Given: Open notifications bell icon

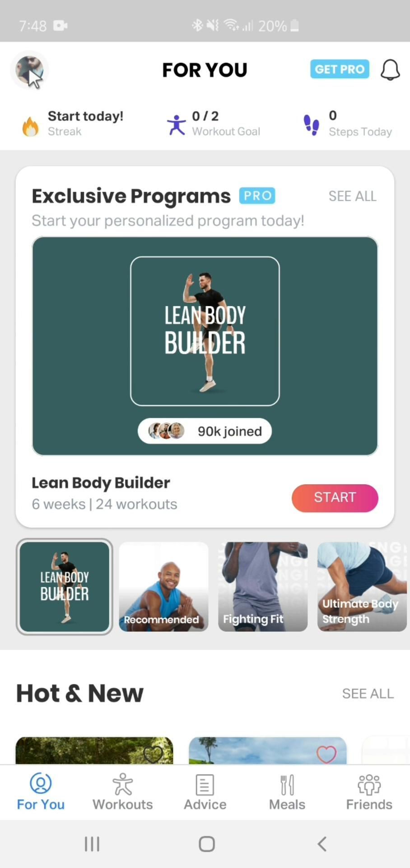Looking at the screenshot, I should click(x=390, y=70).
